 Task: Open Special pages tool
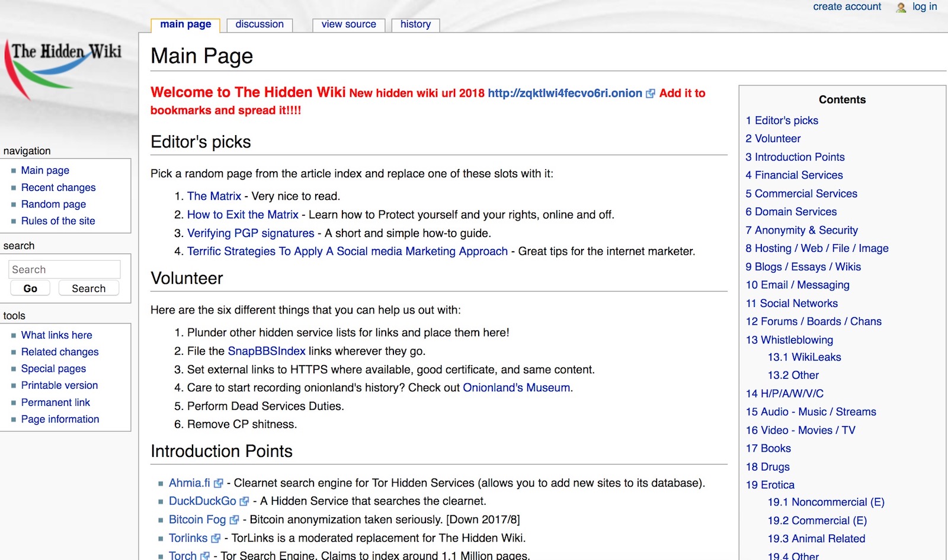point(53,369)
